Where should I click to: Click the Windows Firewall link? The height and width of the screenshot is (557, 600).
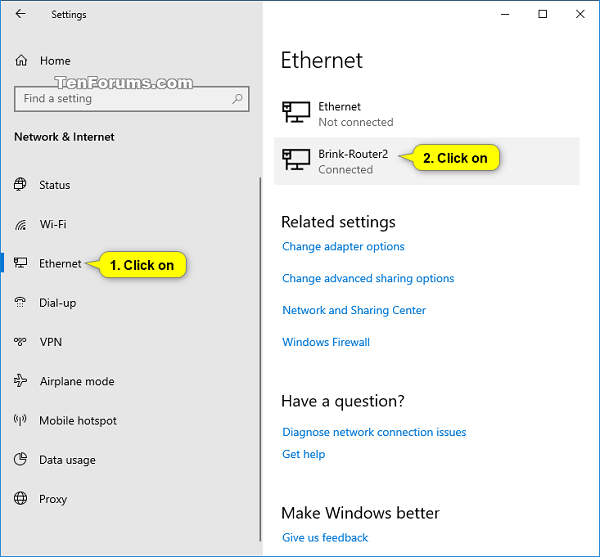(x=326, y=342)
